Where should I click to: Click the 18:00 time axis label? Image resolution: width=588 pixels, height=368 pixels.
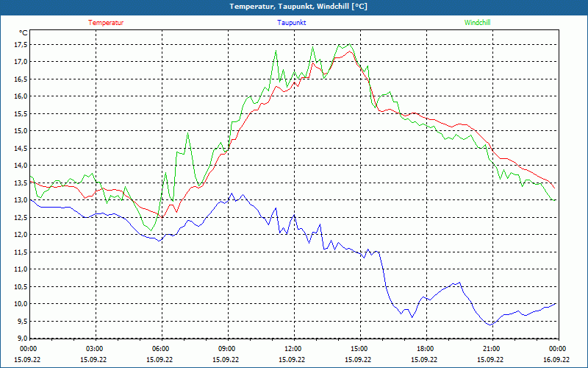tap(425, 349)
